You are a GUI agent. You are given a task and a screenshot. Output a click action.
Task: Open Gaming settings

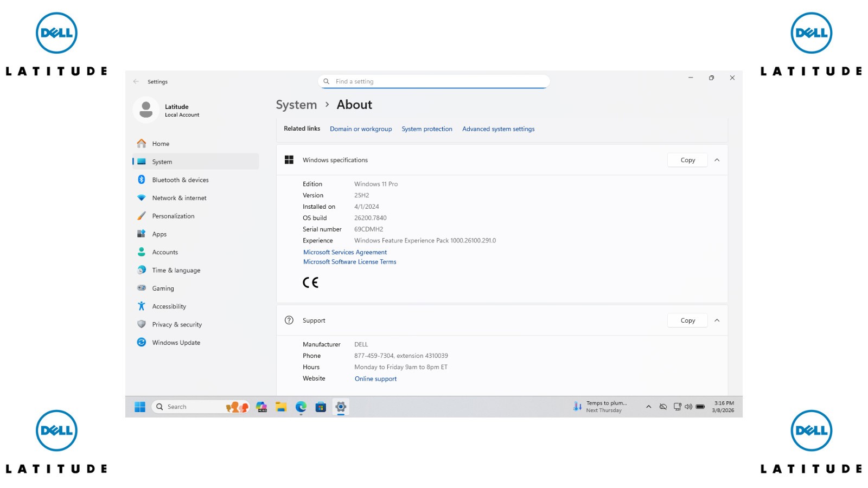pyautogui.click(x=195, y=288)
